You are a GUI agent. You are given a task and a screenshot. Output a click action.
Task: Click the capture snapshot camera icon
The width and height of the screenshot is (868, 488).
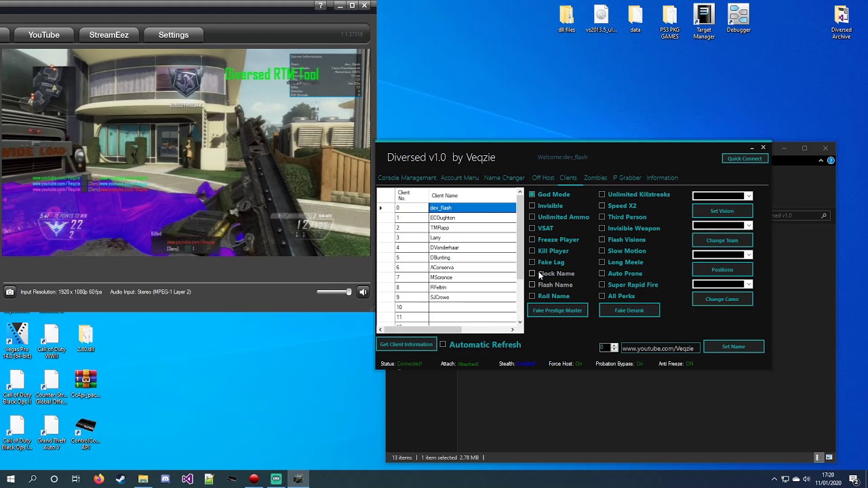9,292
